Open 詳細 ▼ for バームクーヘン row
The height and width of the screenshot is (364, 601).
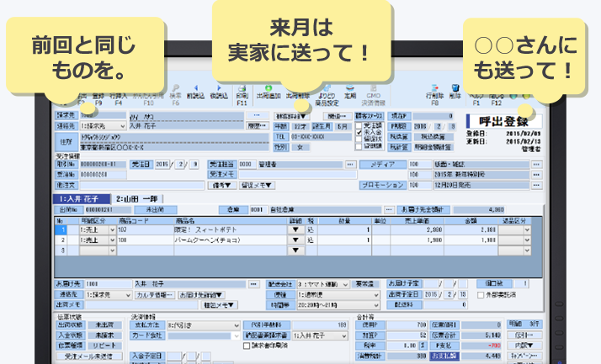(x=295, y=240)
